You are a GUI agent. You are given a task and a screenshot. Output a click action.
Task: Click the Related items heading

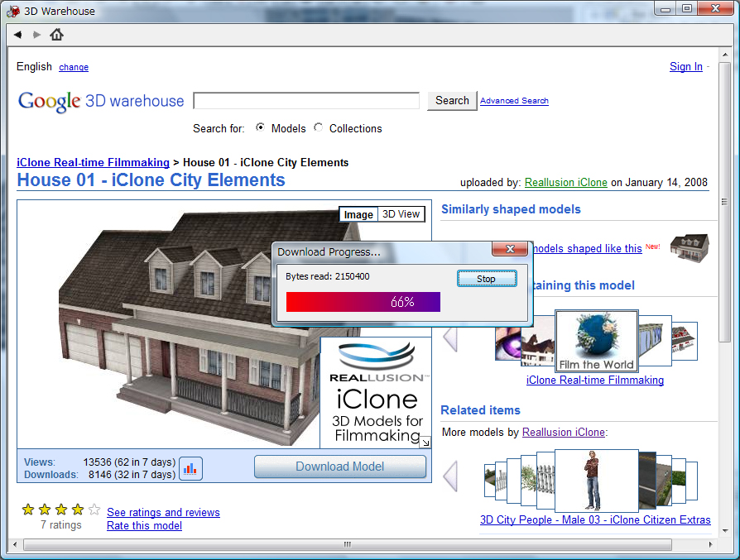point(480,410)
